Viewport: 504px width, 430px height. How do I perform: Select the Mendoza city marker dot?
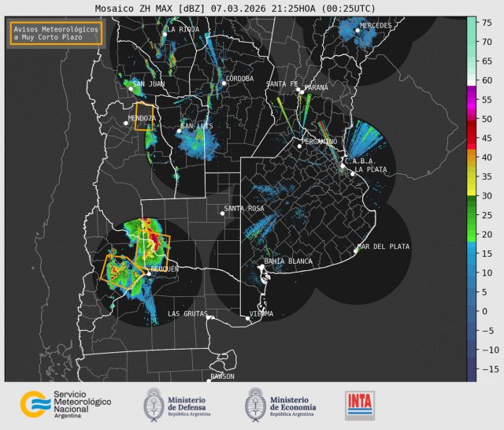tap(126, 123)
